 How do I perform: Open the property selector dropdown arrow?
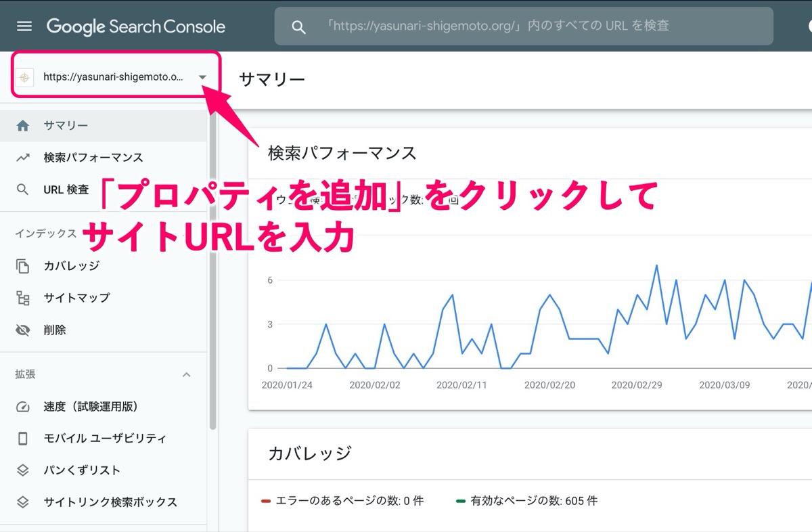point(202,77)
